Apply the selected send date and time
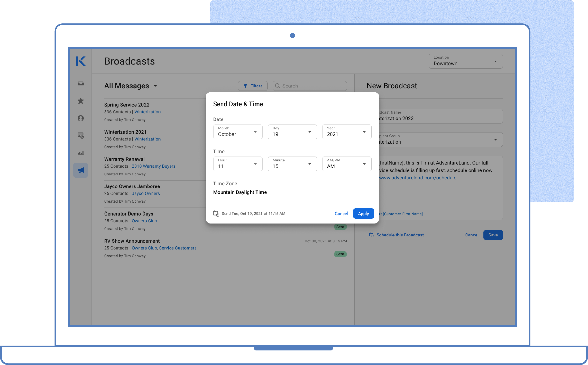Screen dimensions: 588x365 point(363,213)
